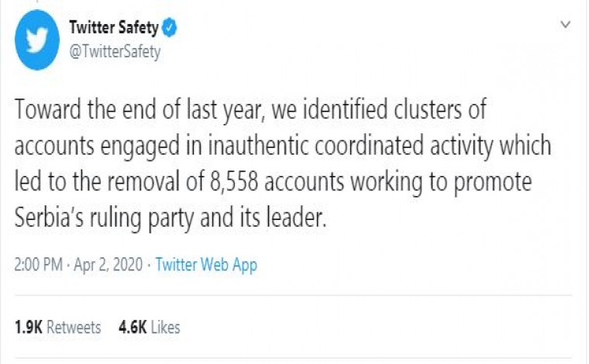The height and width of the screenshot is (364, 589).
Task: Click the phrase "inauthentic coordinated activity"
Action: (x=350, y=146)
